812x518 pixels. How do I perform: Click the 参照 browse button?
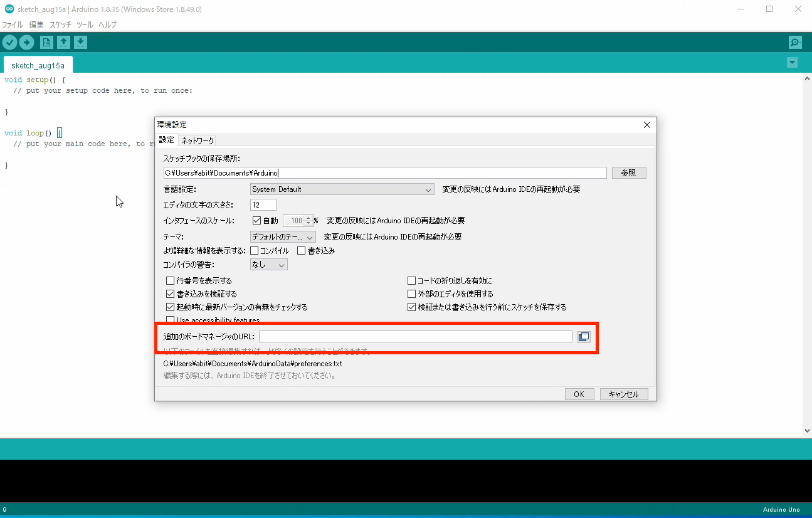[x=629, y=172]
